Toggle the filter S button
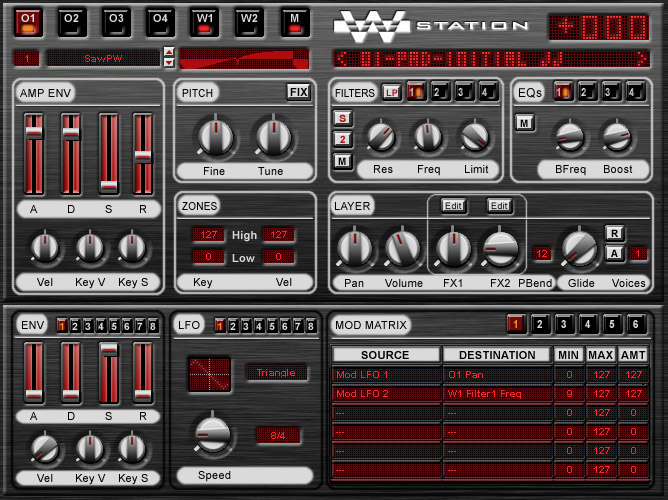Screen dimensions: 668x500 tap(343, 118)
